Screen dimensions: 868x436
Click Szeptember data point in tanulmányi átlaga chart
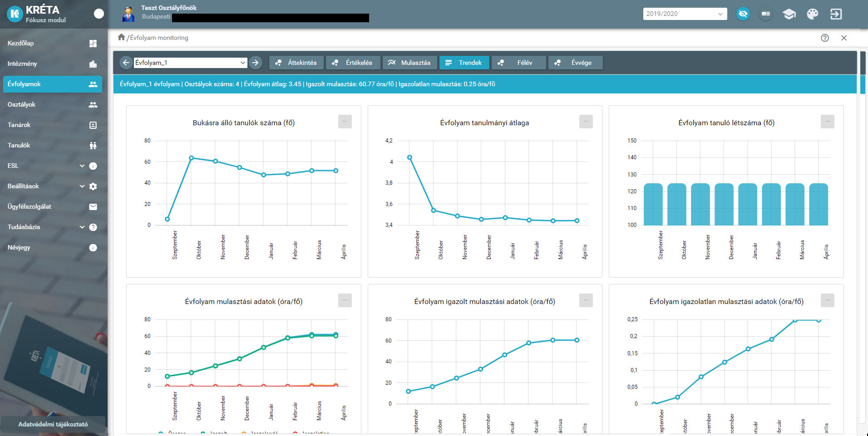click(409, 157)
